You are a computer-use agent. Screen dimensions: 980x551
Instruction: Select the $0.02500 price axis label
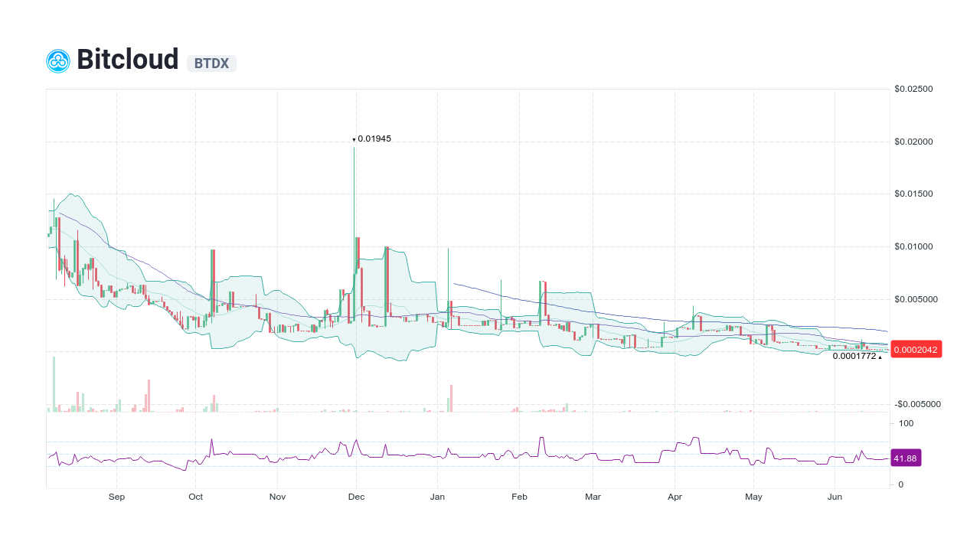[913, 88]
